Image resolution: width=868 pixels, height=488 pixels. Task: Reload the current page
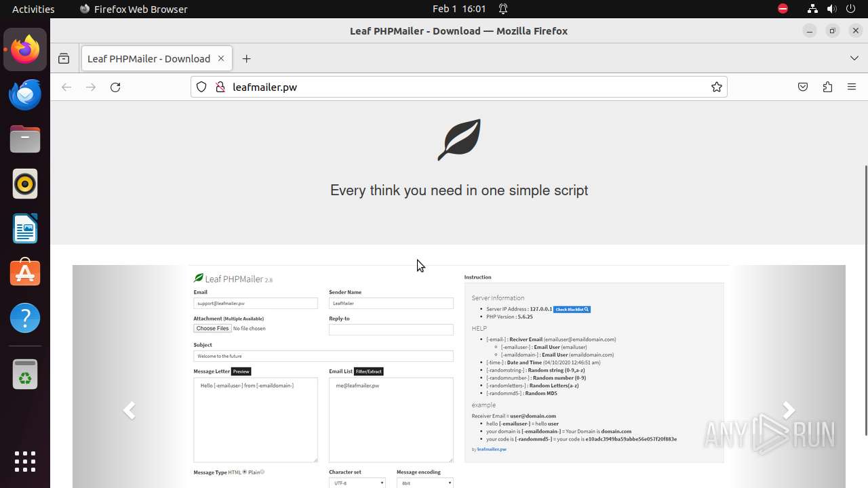(x=115, y=87)
